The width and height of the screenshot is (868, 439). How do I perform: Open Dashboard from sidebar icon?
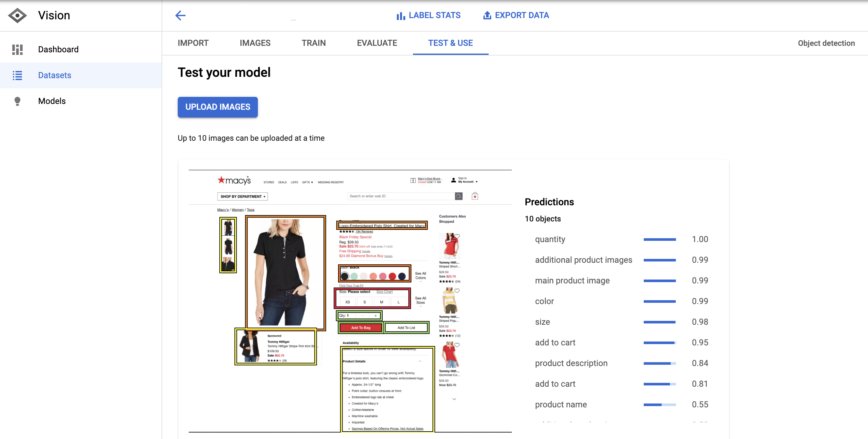tap(17, 49)
